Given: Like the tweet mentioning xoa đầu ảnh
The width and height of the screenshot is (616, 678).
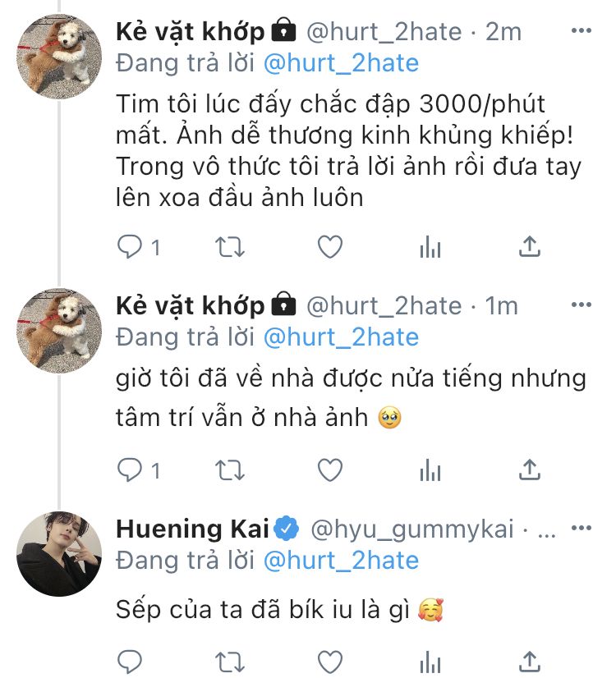Looking at the screenshot, I should click(330, 247).
